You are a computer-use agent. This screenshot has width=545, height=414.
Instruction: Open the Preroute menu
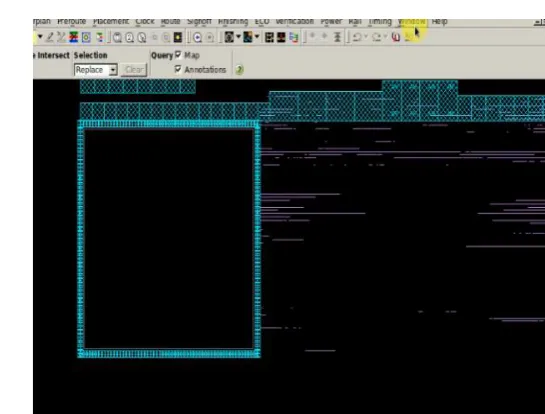72,22
